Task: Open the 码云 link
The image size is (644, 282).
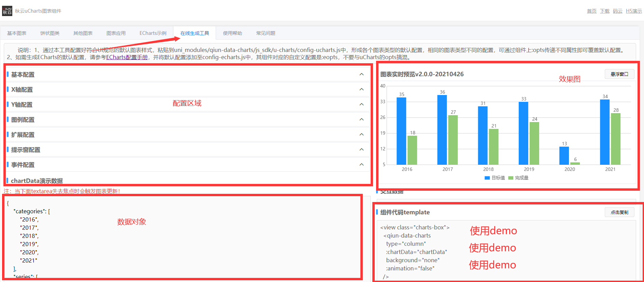Action: [x=617, y=11]
